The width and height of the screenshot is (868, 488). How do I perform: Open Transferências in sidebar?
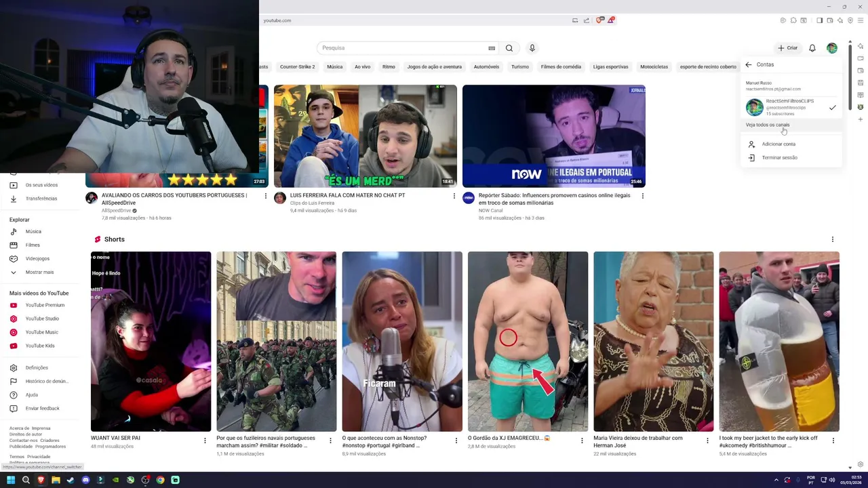[41, 199]
